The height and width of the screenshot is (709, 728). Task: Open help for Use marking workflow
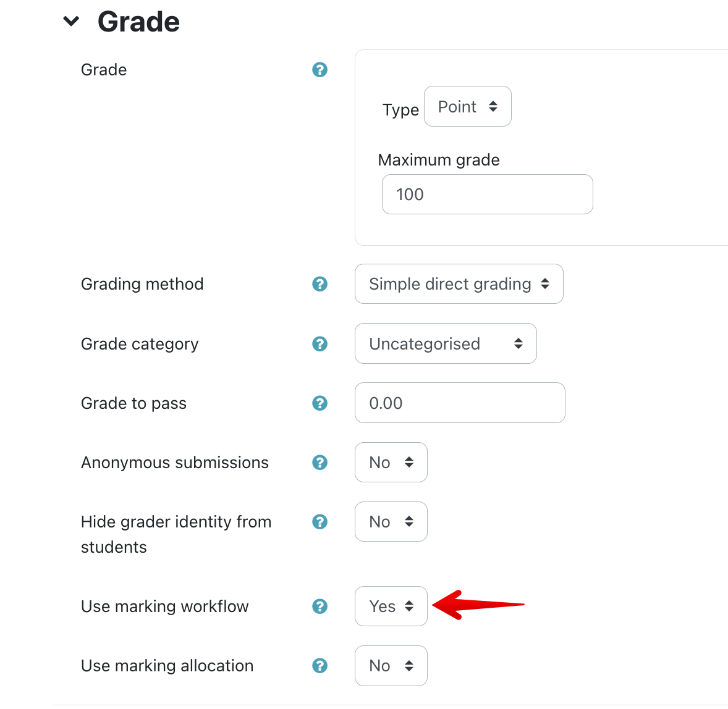320,606
